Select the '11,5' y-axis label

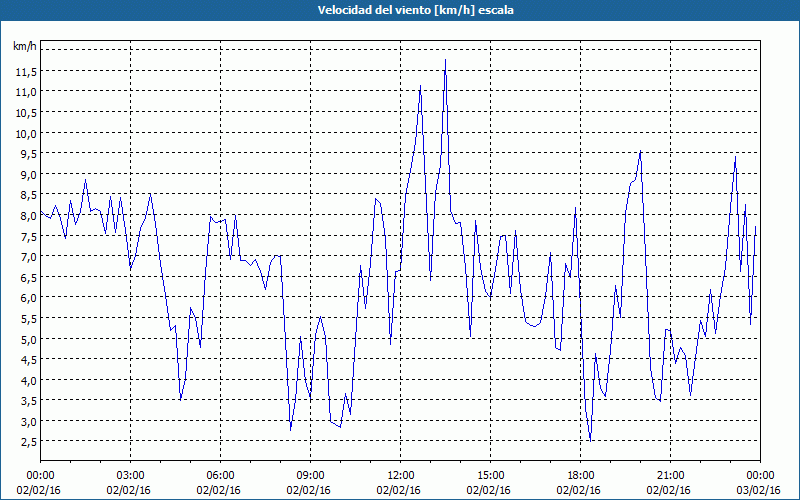[26, 71]
